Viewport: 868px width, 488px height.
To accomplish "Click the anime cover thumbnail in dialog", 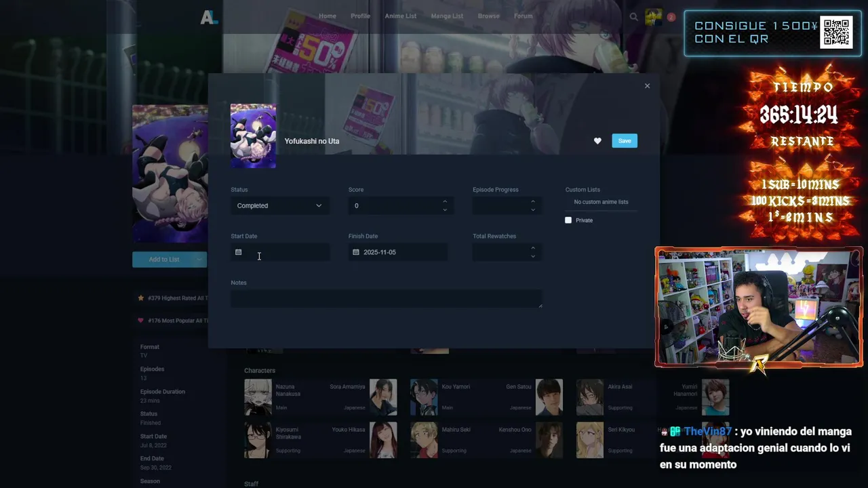I will point(253,136).
